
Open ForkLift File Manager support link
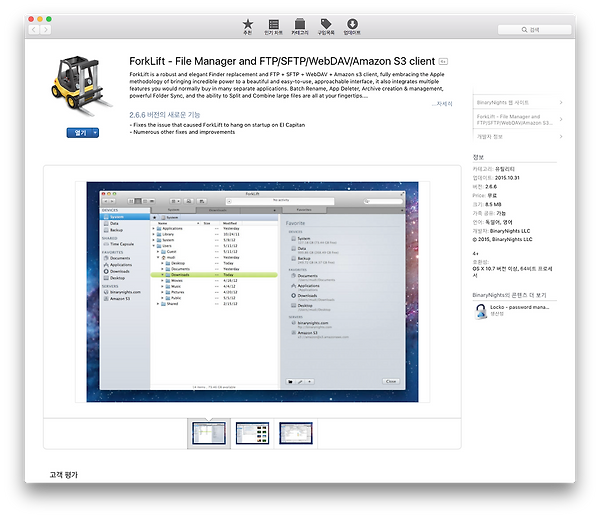[514, 119]
